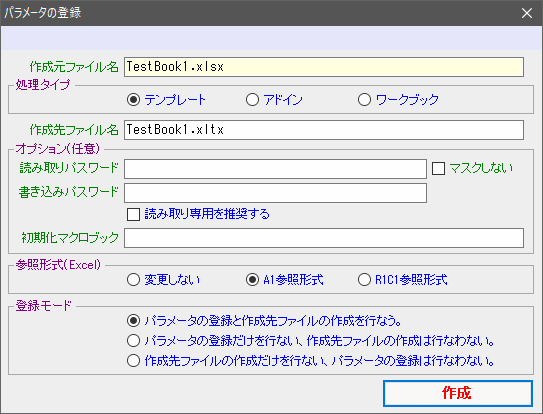Click the 読み取りパスワード label

point(69,168)
